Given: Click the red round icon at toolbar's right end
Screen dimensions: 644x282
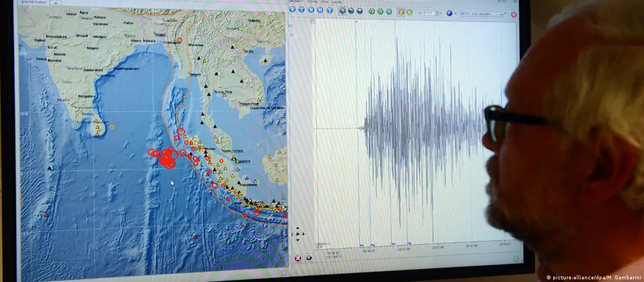Looking at the screenshot, I should click(x=514, y=15).
